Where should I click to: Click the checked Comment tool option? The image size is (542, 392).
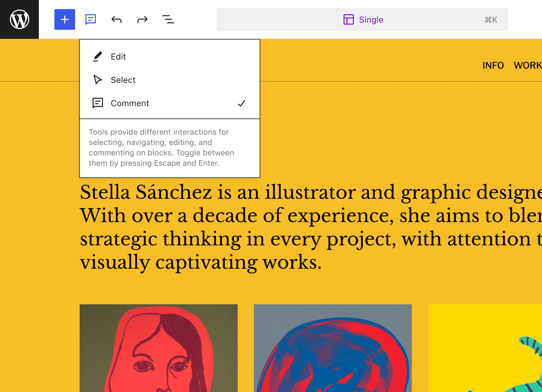click(x=162, y=103)
